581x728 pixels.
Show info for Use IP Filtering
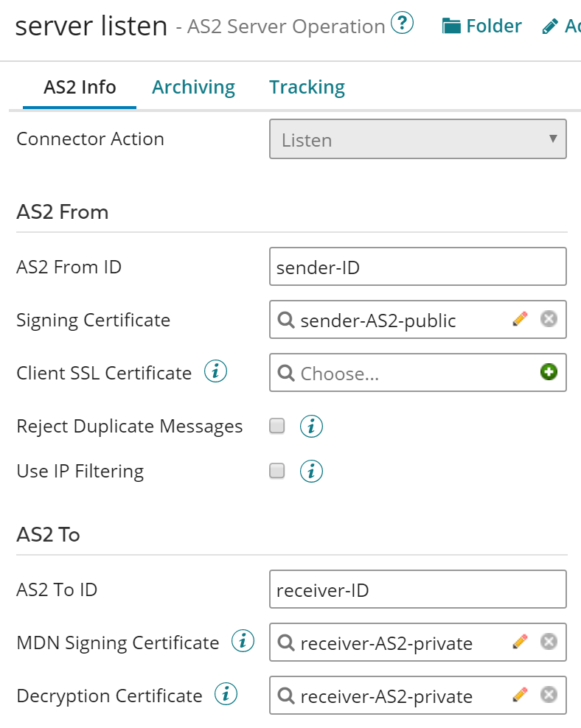coord(311,471)
